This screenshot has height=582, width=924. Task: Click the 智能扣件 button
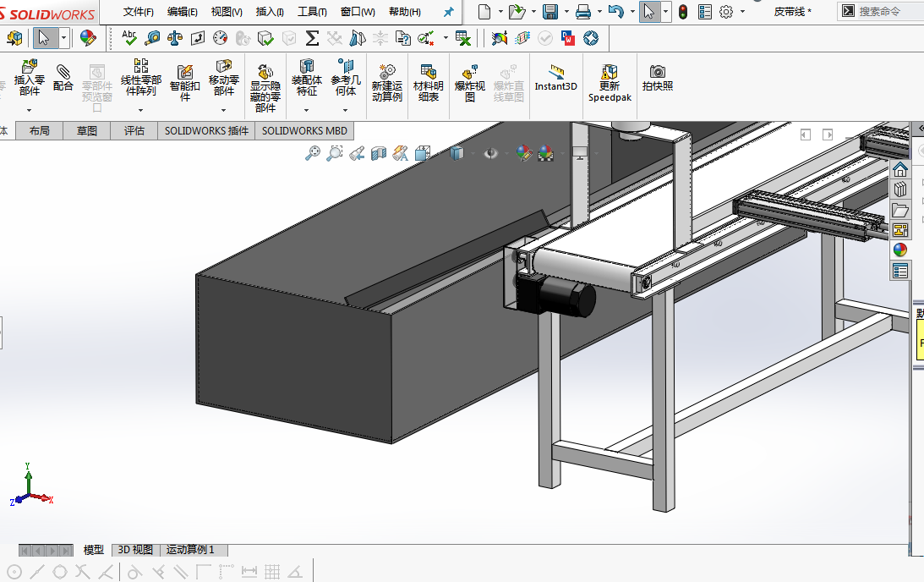[x=185, y=83]
